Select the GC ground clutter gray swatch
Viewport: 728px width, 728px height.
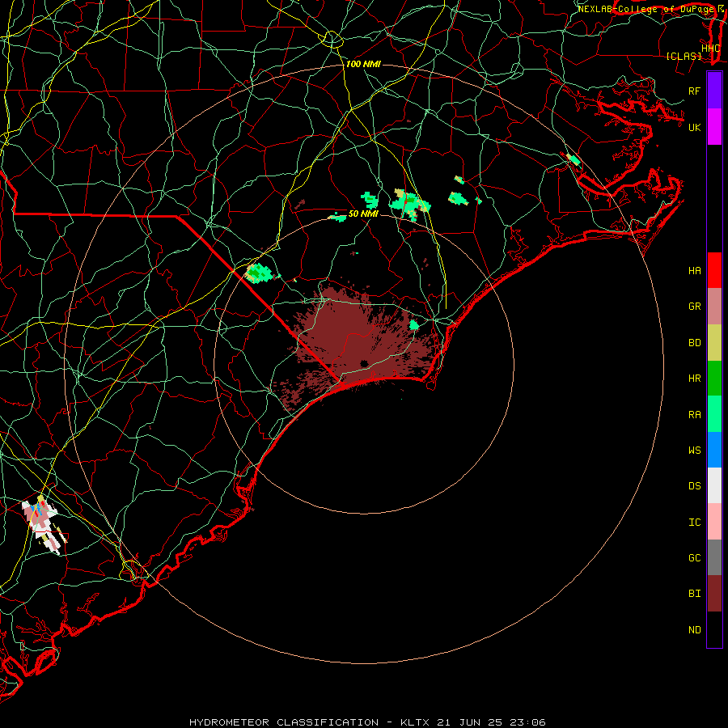(714, 557)
